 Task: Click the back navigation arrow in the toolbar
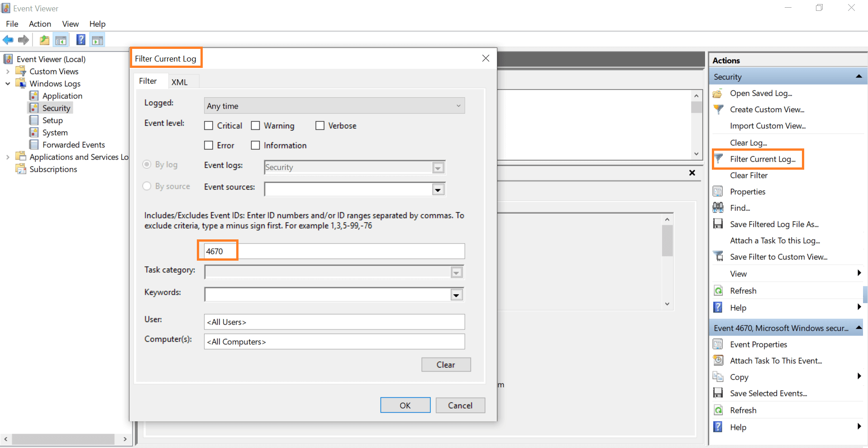point(8,40)
